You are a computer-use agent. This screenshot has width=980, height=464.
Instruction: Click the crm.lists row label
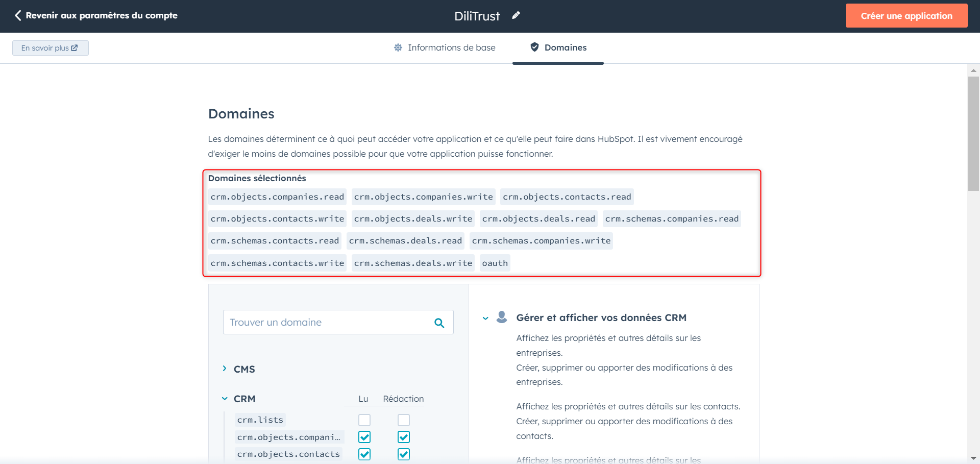pos(260,420)
